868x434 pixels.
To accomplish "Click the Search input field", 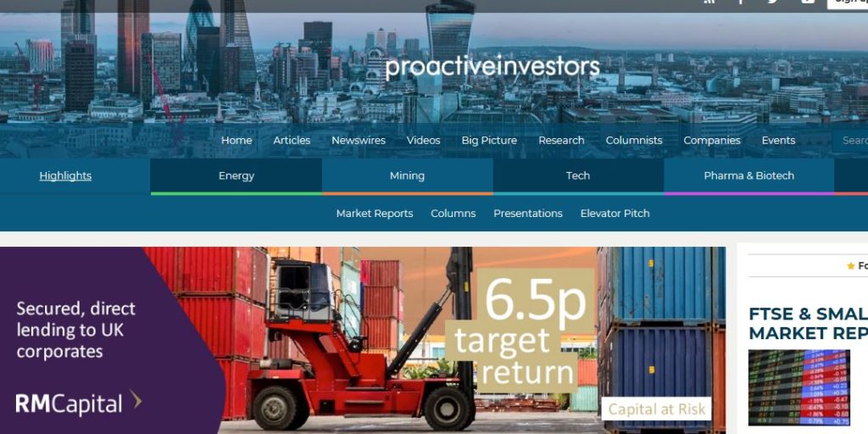I will coord(849,141).
